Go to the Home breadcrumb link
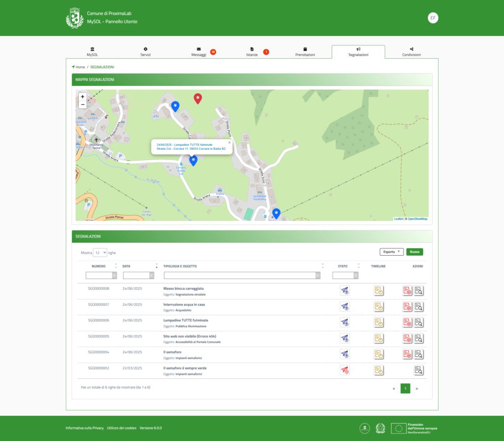This screenshot has height=441, width=504. point(80,67)
